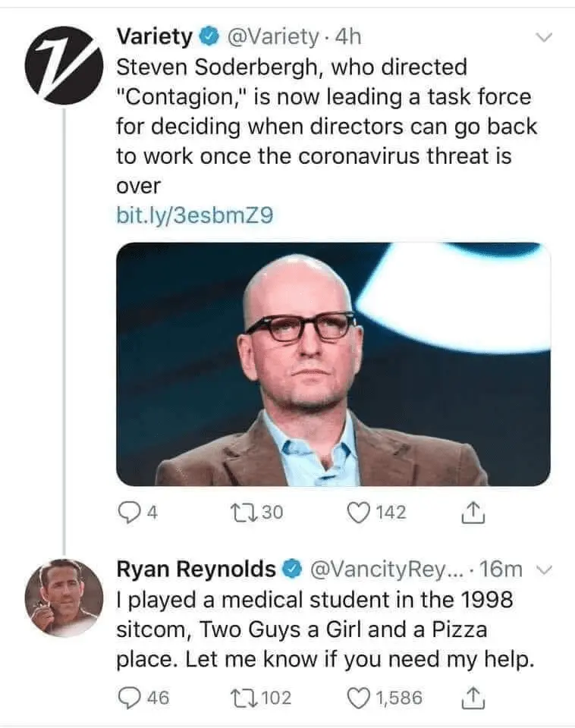Screen dimensions: 575x728
Task: Open the Variety tweet options chevron
Action: point(545,36)
